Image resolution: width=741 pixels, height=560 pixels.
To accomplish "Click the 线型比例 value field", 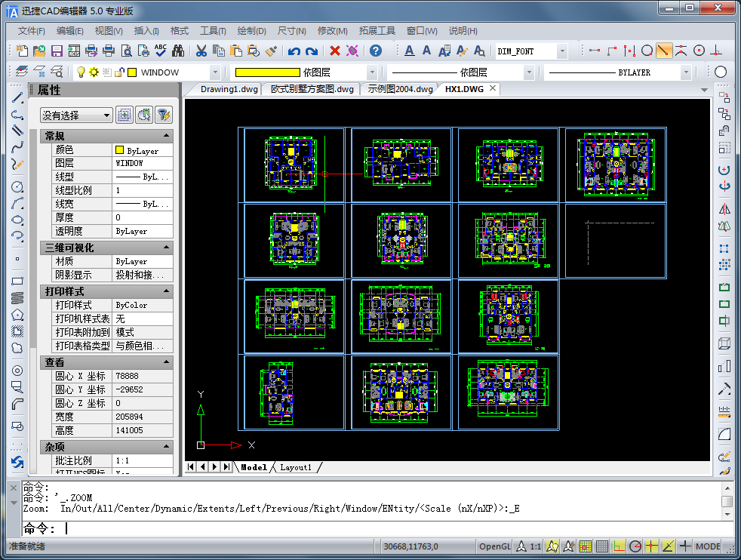I will tap(143, 190).
